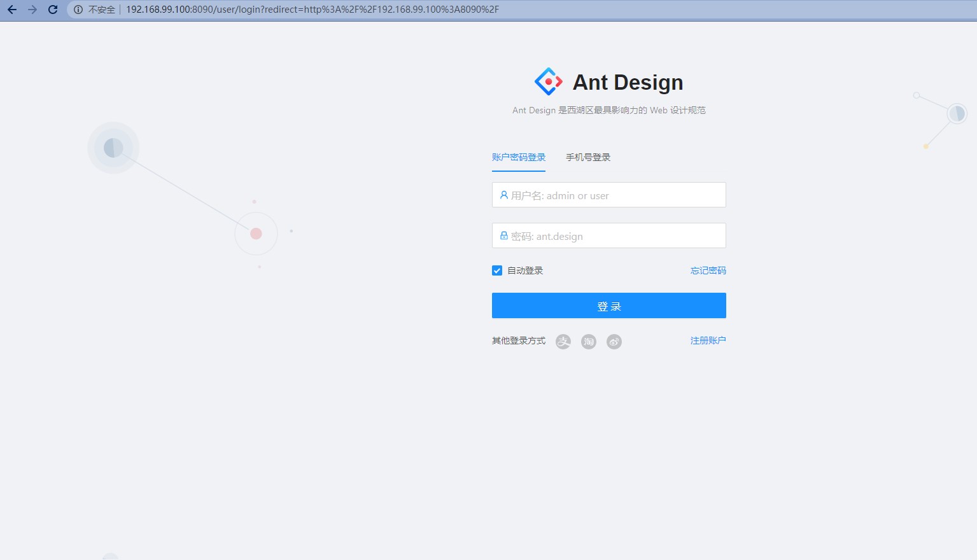
Task: Switch to 手机号登录 tab
Action: coord(588,157)
